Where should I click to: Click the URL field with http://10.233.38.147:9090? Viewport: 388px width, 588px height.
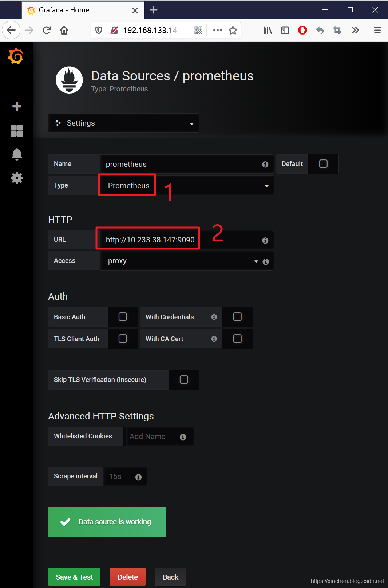(187, 240)
